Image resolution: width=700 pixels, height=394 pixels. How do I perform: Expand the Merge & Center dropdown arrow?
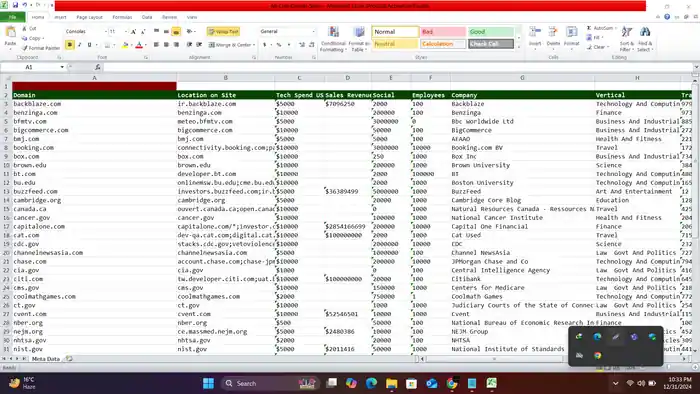(254, 45)
